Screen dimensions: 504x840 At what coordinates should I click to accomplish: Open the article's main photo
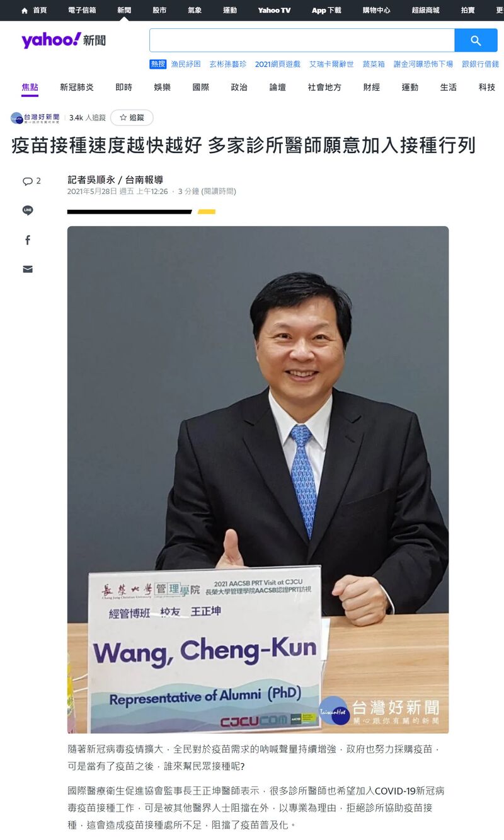coord(258,480)
